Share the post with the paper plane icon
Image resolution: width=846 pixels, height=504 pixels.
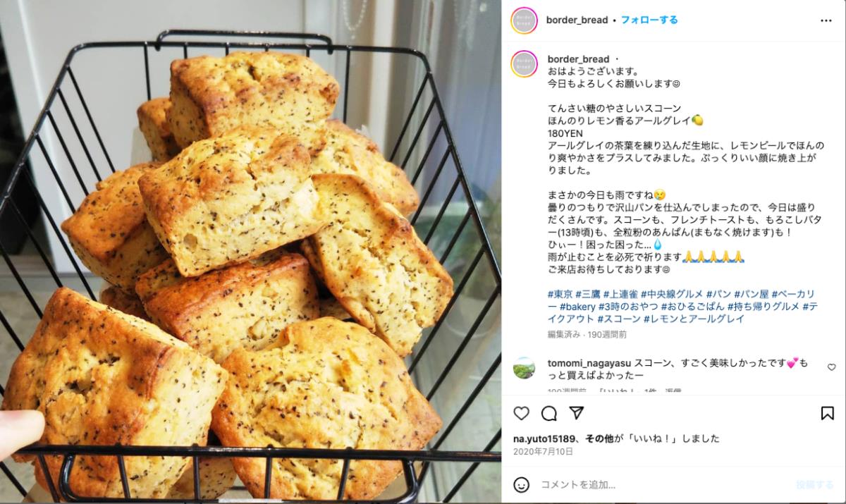[576, 413]
